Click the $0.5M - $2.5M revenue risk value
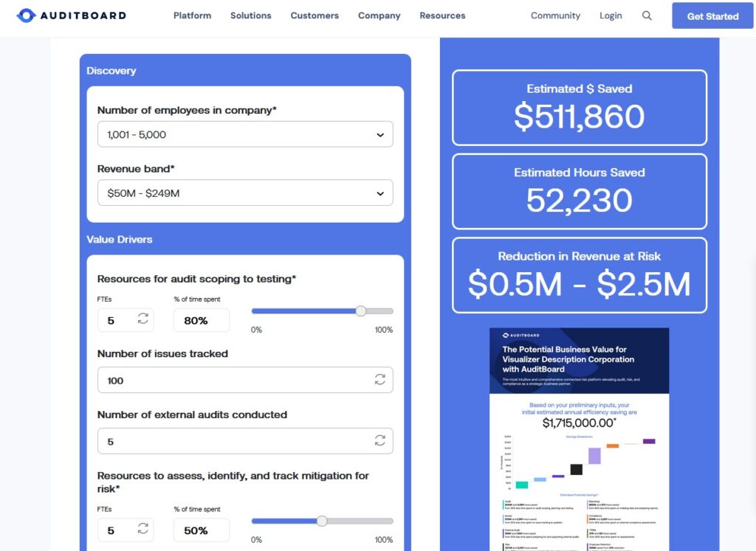This screenshot has width=756, height=551. tap(579, 284)
